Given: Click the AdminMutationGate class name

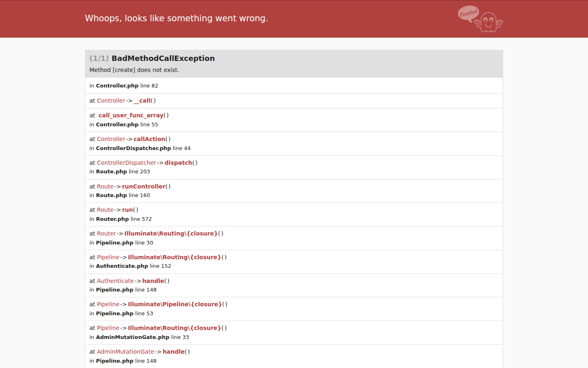Looking at the screenshot, I should point(125,352).
